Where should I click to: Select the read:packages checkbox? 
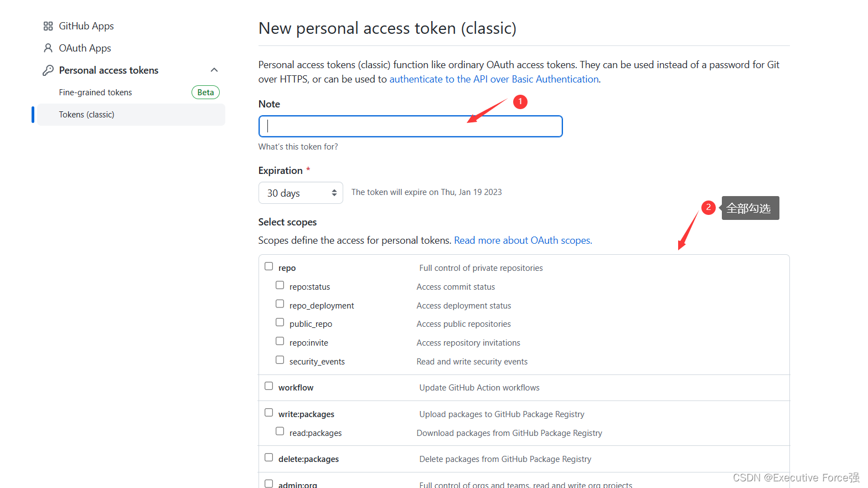[x=280, y=432]
